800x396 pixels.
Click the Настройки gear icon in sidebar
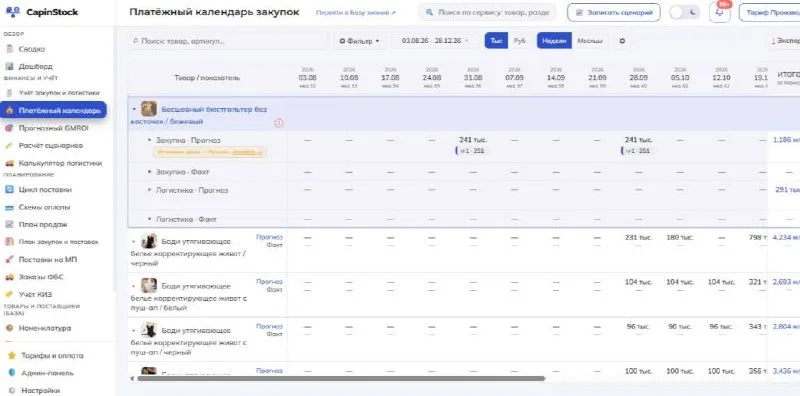point(12,390)
